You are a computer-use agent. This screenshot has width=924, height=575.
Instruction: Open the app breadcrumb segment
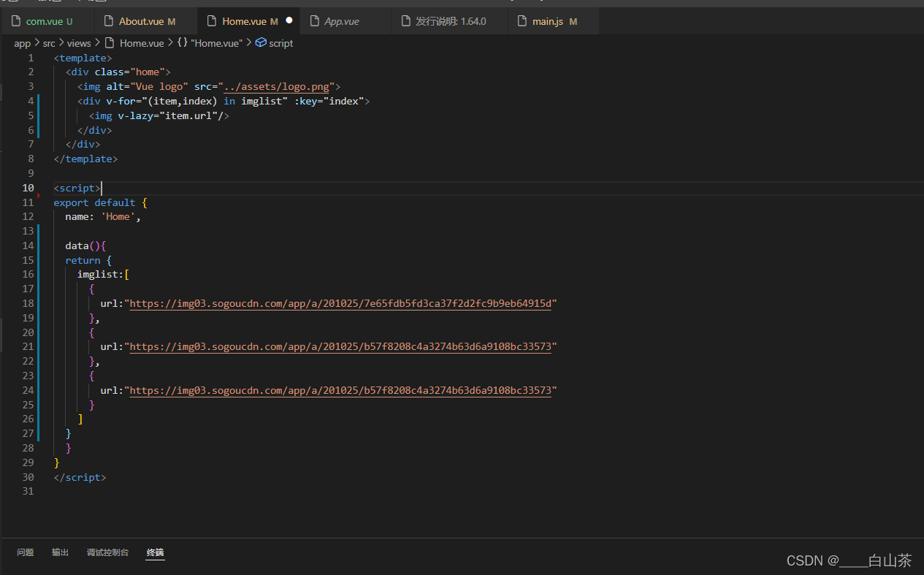pos(23,43)
